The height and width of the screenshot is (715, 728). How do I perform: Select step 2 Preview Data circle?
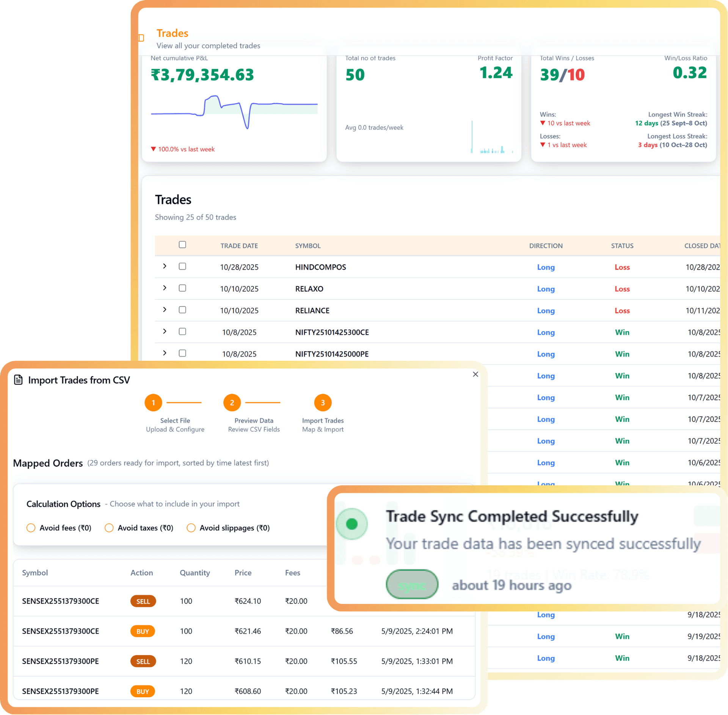coord(232,402)
